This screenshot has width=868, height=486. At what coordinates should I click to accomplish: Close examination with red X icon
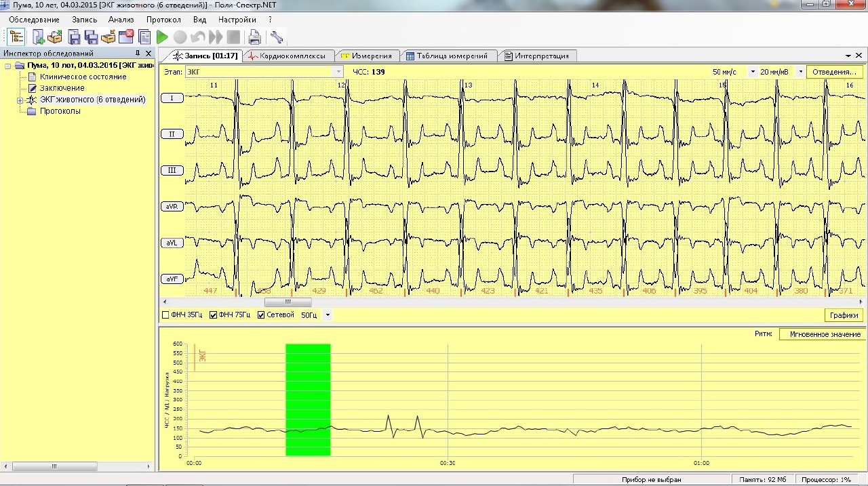click(x=126, y=37)
